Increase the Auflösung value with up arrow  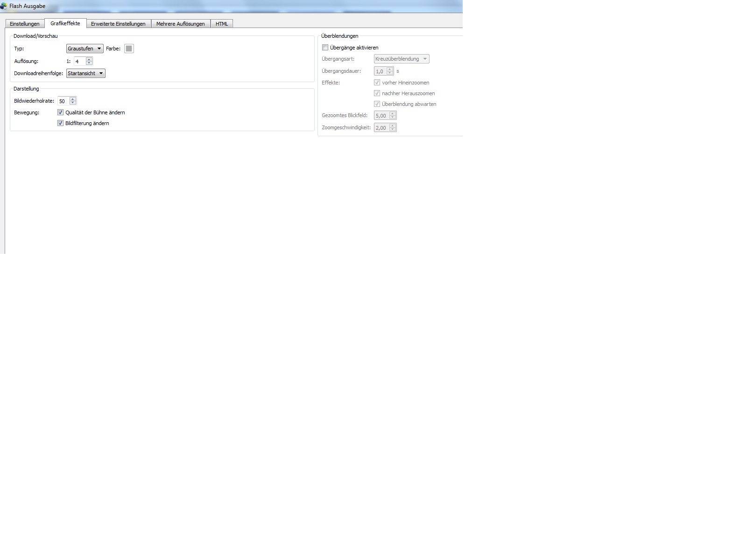pos(89,59)
